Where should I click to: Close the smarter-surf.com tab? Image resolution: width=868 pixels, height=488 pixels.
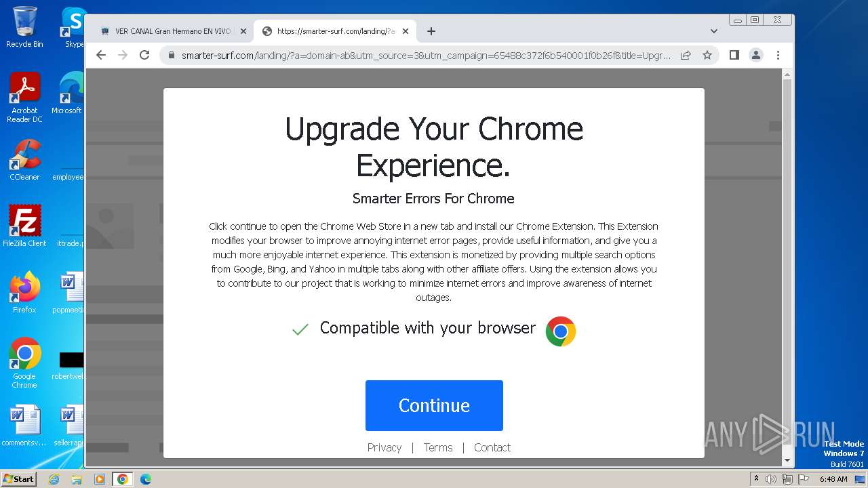(406, 31)
